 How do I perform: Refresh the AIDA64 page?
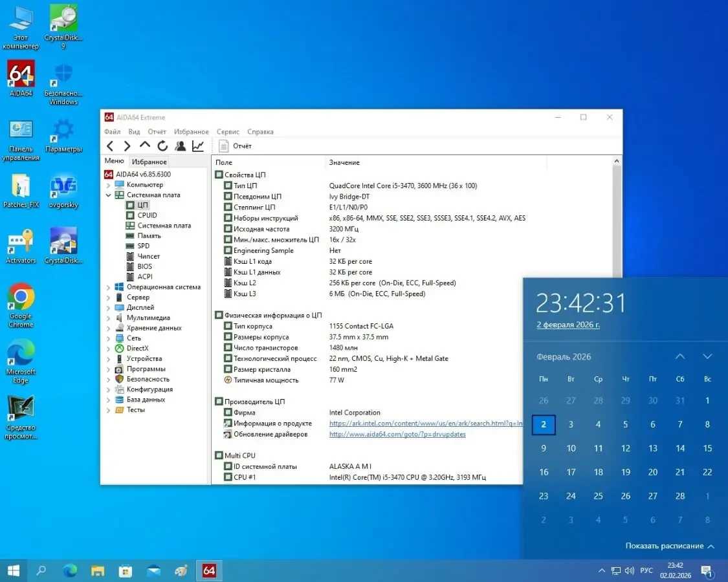pyautogui.click(x=162, y=146)
